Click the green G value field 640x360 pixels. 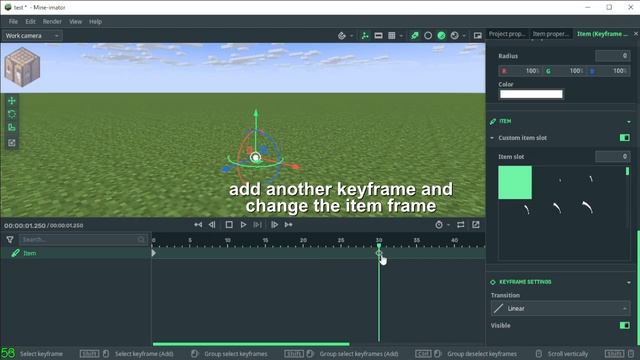click(564, 71)
